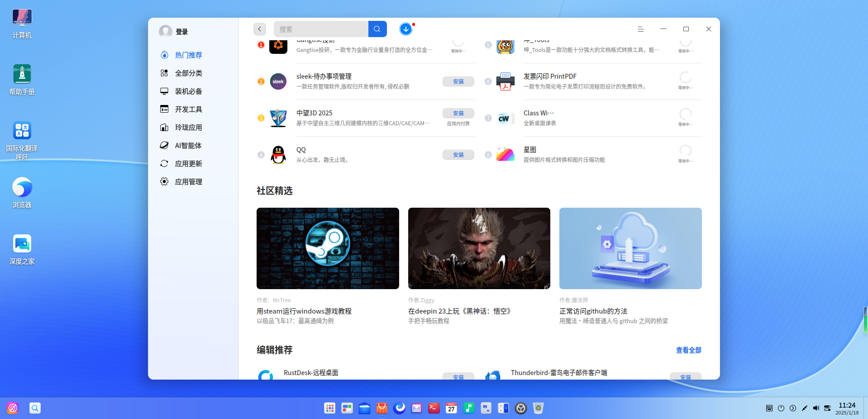868x419 pixels.
Task: Open 帮助手册 desktop icon
Action: (x=22, y=80)
